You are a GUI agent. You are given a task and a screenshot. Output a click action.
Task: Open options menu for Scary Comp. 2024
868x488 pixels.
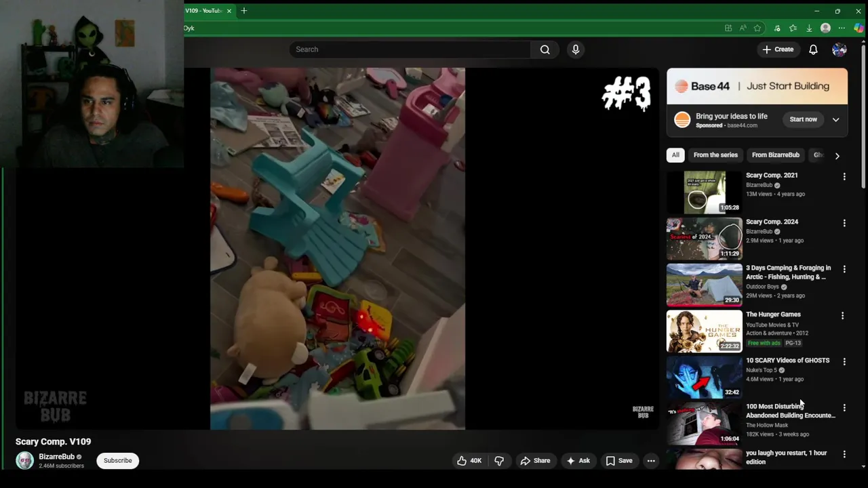coord(844,223)
